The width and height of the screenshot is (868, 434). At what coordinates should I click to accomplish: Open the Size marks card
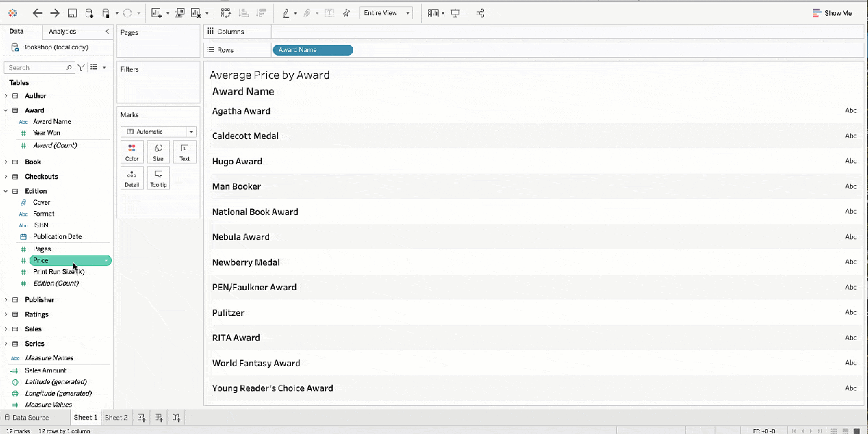pos(158,151)
